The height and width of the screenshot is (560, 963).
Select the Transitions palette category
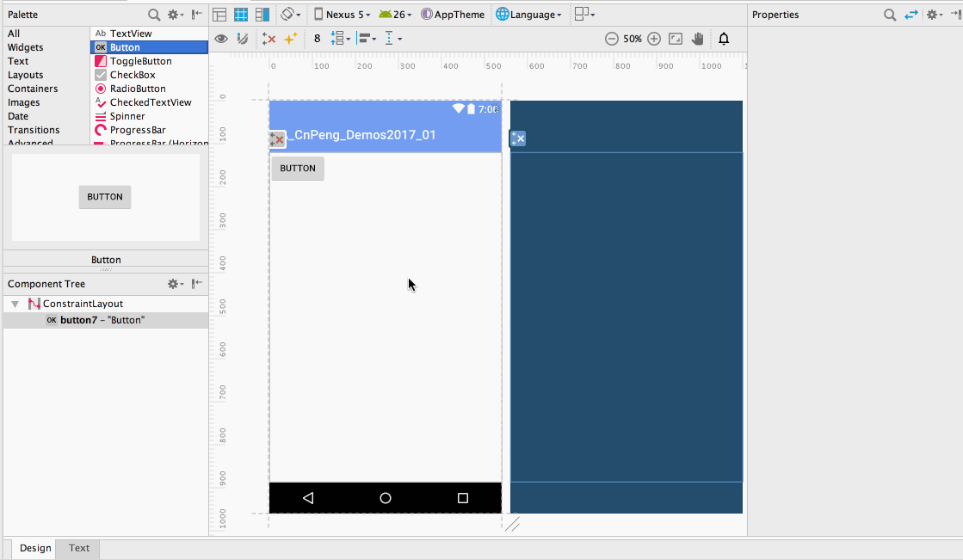click(x=34, y=130)
